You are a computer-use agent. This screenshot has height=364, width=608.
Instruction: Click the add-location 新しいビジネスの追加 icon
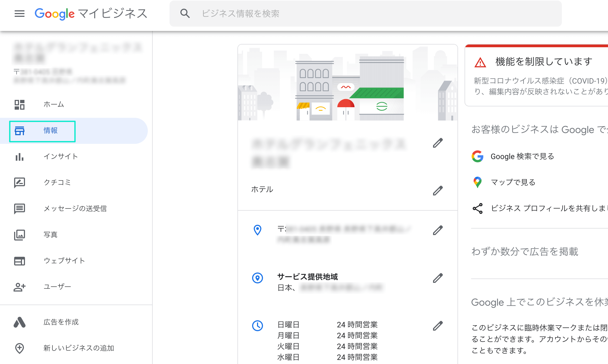(x=20, y=348)
